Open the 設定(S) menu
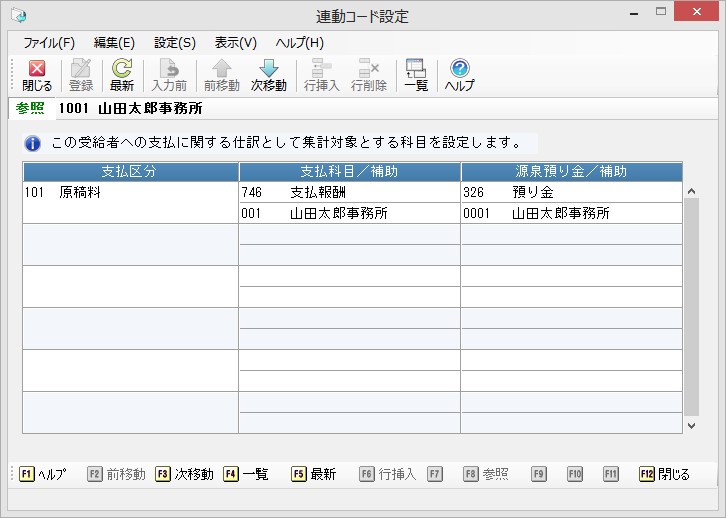Viewport: 726px width, 518px height. click(175, 43)
